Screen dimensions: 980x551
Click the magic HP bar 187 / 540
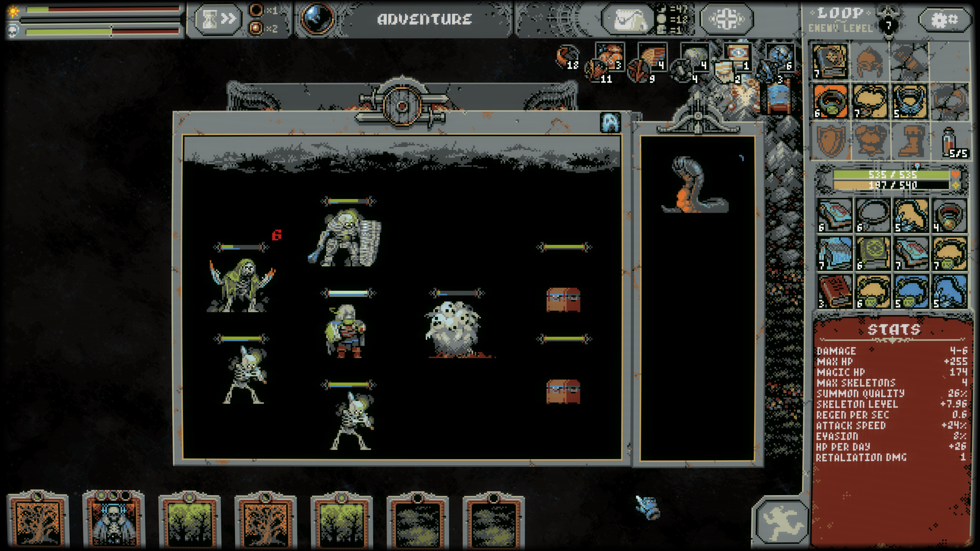point(892,185)
